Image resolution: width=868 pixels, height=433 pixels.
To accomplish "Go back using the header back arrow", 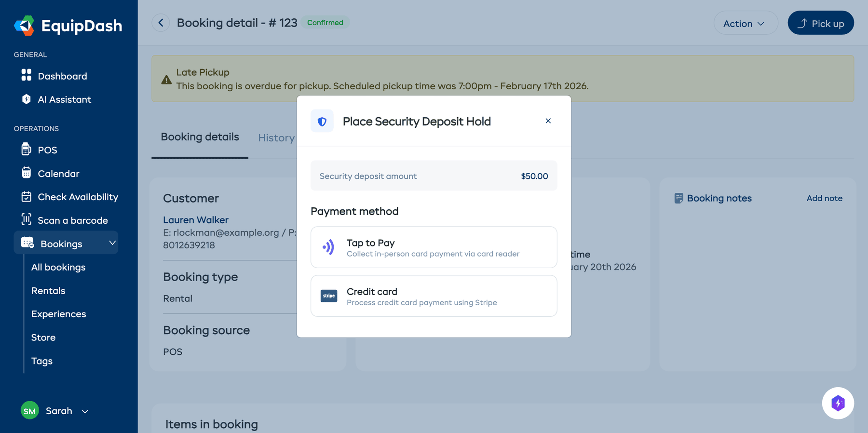I will (161, 23).
